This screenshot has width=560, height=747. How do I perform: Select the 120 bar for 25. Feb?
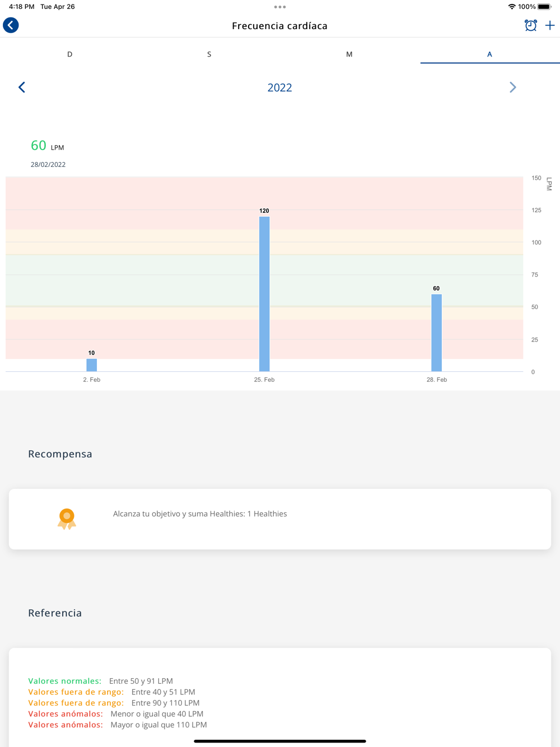[x=264, y=294]
